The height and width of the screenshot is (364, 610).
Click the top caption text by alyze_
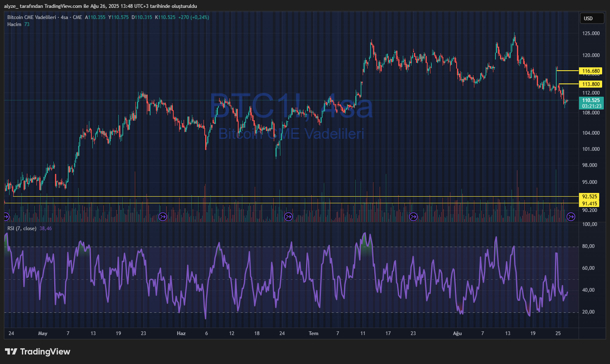pyautogui.click(x=100, y=6)
